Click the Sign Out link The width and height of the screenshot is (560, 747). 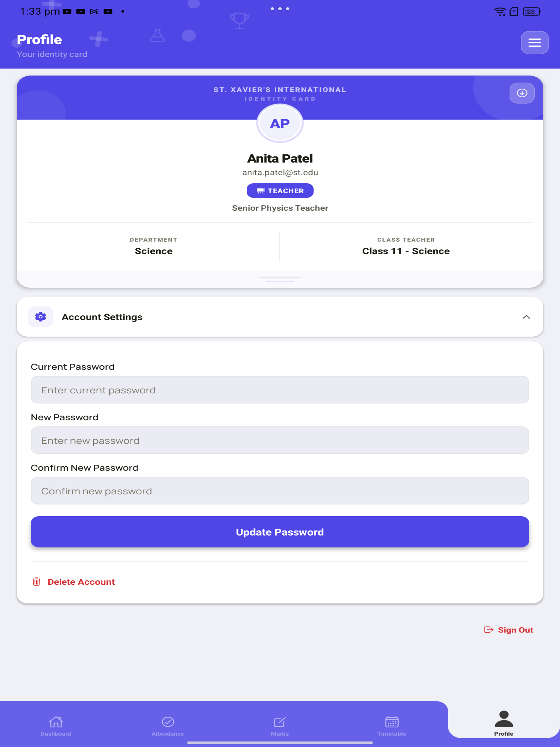(516, 630)
